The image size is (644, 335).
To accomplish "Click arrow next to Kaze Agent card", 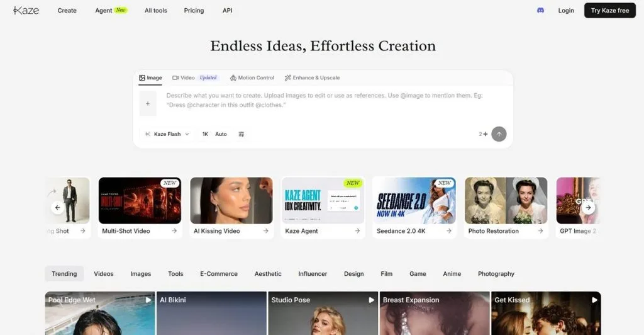I will 357,231.
